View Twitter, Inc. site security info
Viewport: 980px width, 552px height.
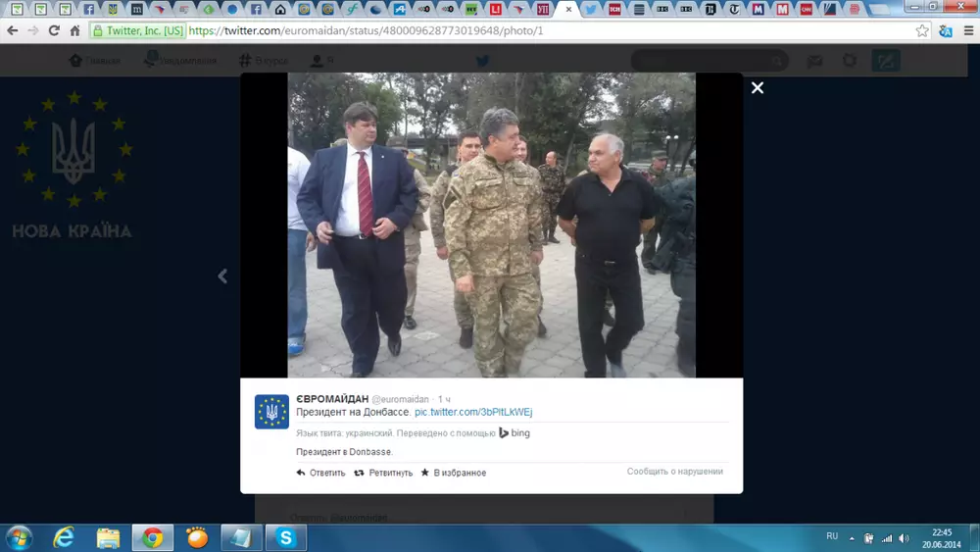[x=137, y=30]
